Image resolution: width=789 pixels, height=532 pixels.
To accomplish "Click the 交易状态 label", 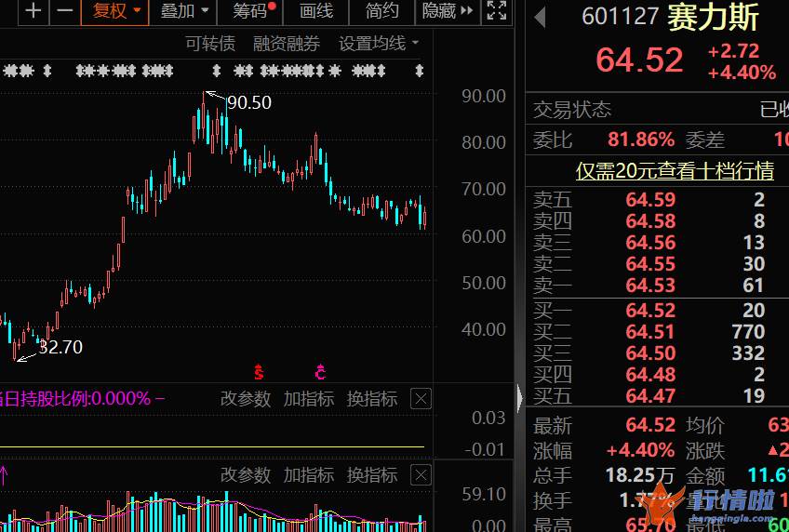I will (572, 109).
